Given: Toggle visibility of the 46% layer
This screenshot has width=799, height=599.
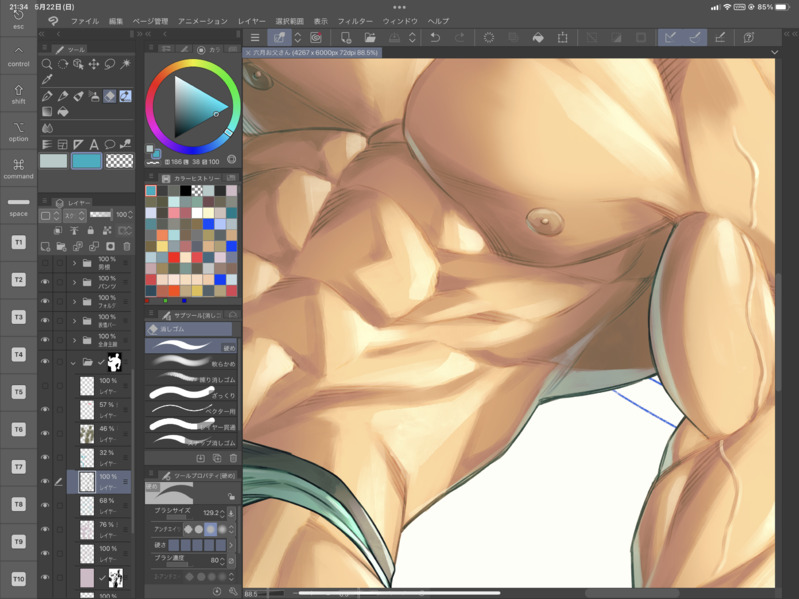Looking at the screenshot, I should [x=45, y=433].
